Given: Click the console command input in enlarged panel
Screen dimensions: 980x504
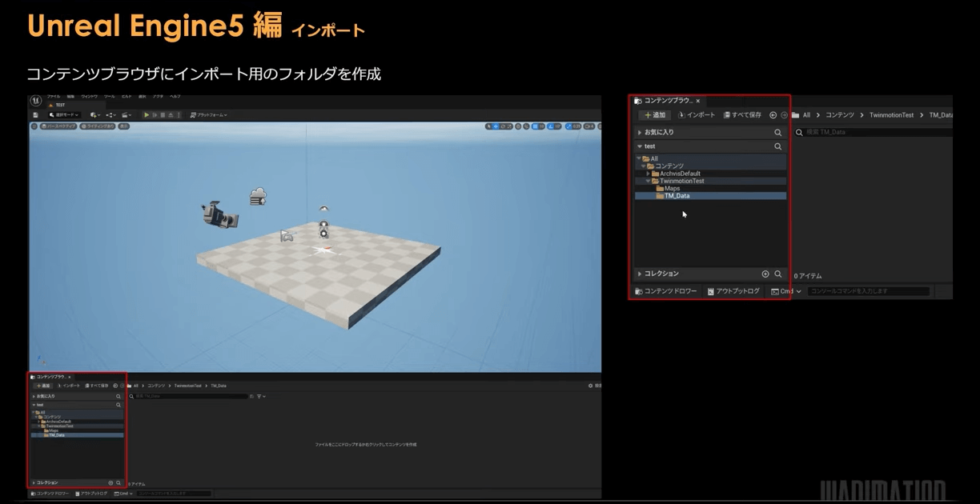Looking at the screenshot, I should click(x=869, y=291).
